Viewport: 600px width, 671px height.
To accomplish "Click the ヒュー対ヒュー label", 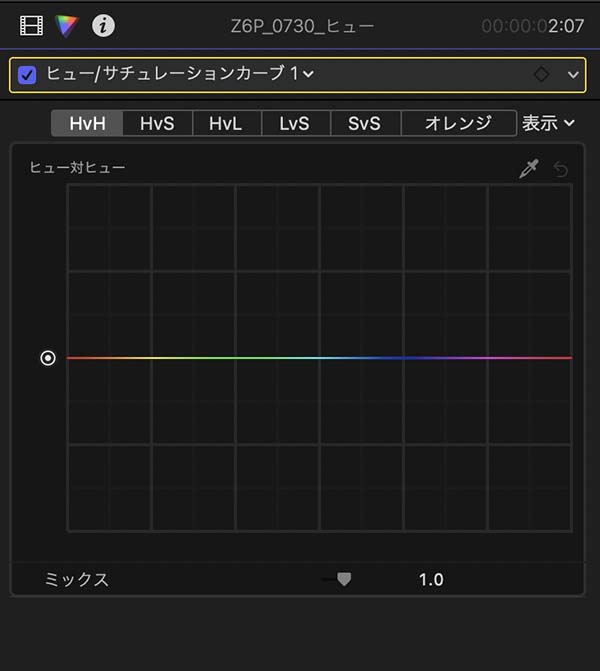I will coord(77,167).
